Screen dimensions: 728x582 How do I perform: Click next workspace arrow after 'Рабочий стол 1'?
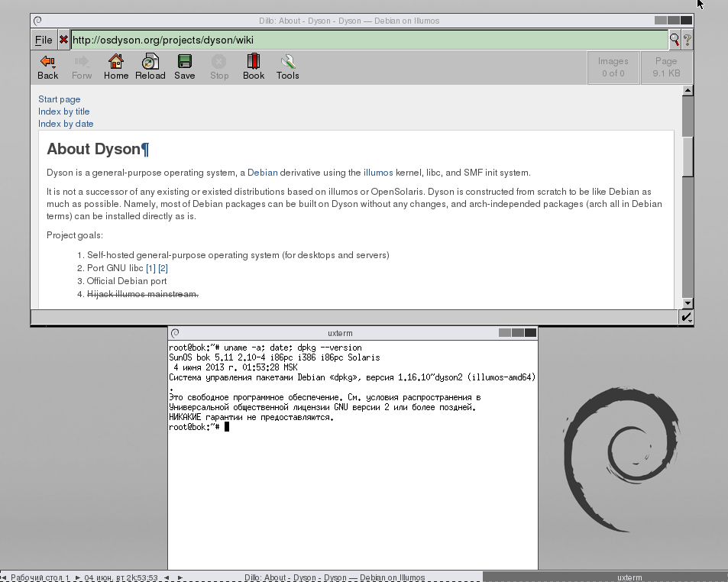pos(77,577)
